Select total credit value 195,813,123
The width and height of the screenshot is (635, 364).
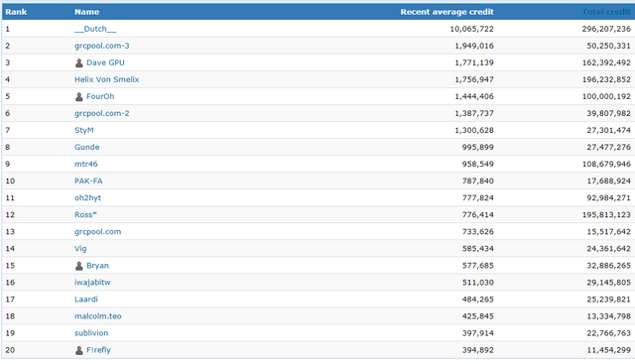pyautogui.click(x=606, y=215)
